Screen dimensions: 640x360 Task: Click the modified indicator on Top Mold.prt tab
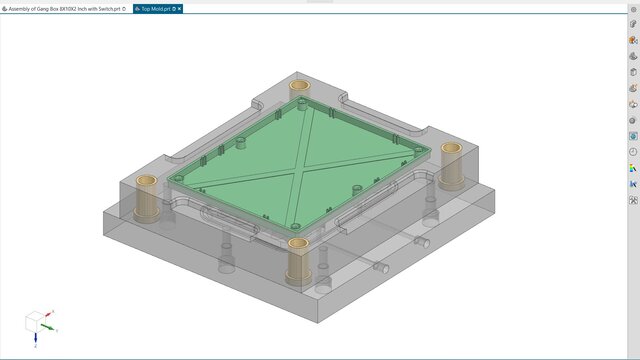(x=174, y=9)
